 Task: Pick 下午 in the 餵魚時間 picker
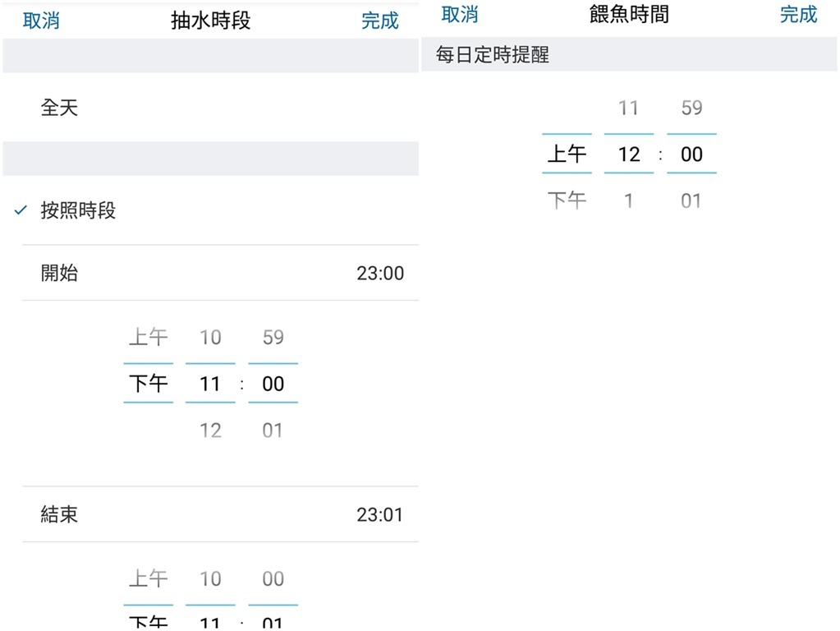[x=567, y=200]
